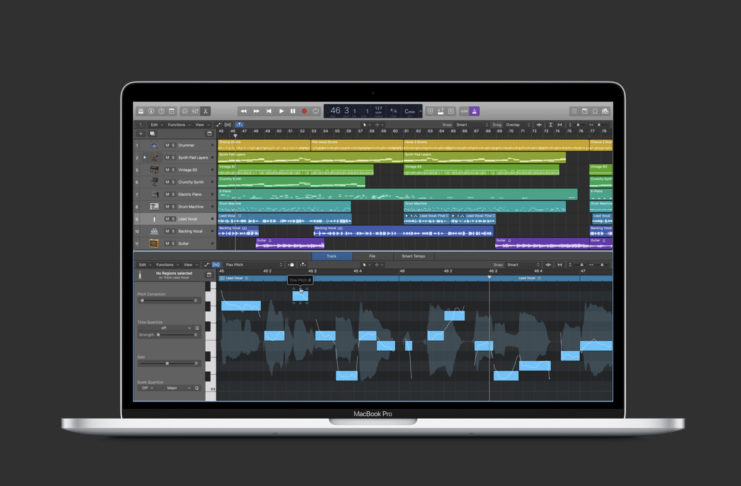Screen dimensions: 741x486
Task: Toggle the Cycle mode button
Action: click(316, 111)
